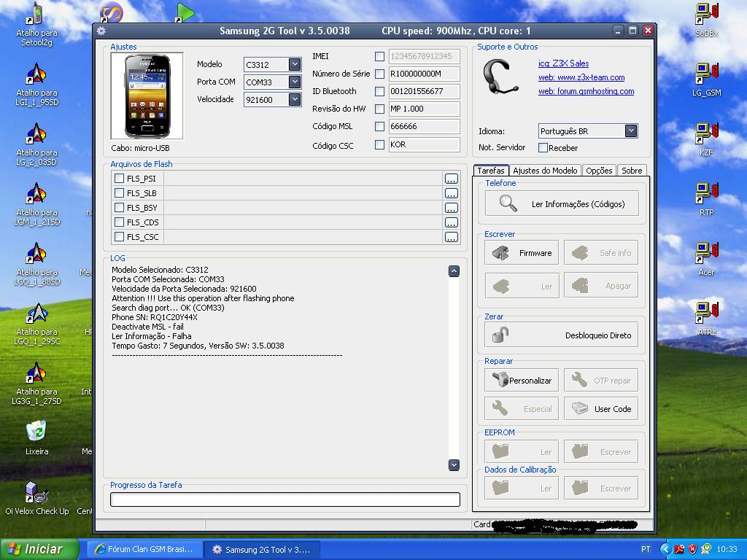Browse for FLS_BSY file

[x=451, y=208]
